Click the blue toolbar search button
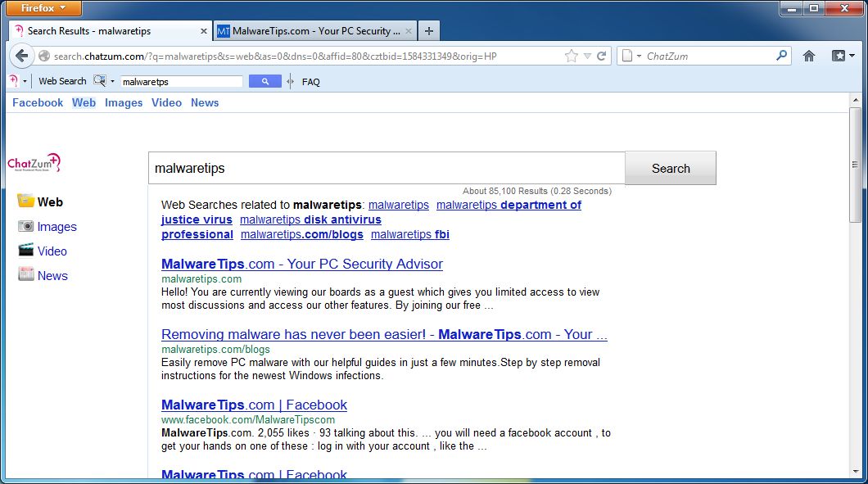Image resolution: width=868 pixels, height=484 pixels. (264, 81)
